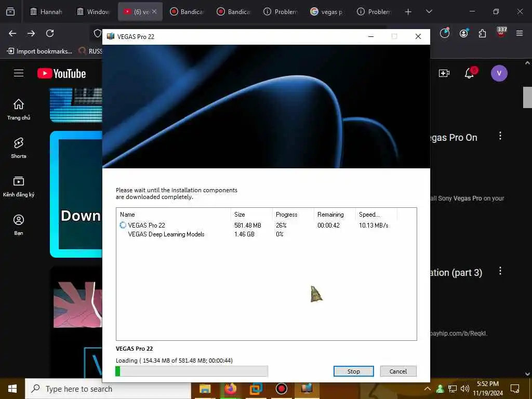The image size is (532, 399).
Task: Click the spinning loading icon beside VEGAS Pro 22
Action: tap(123, 225)
